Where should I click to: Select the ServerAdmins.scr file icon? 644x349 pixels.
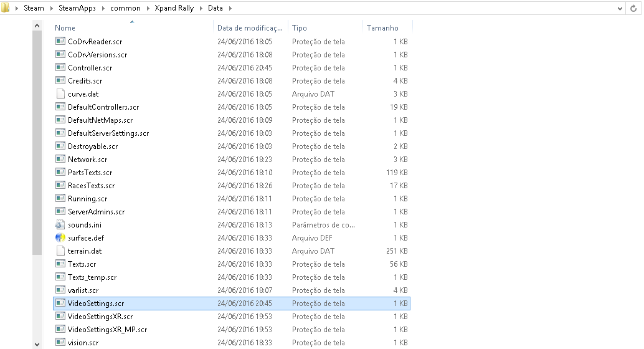(60, 212)
